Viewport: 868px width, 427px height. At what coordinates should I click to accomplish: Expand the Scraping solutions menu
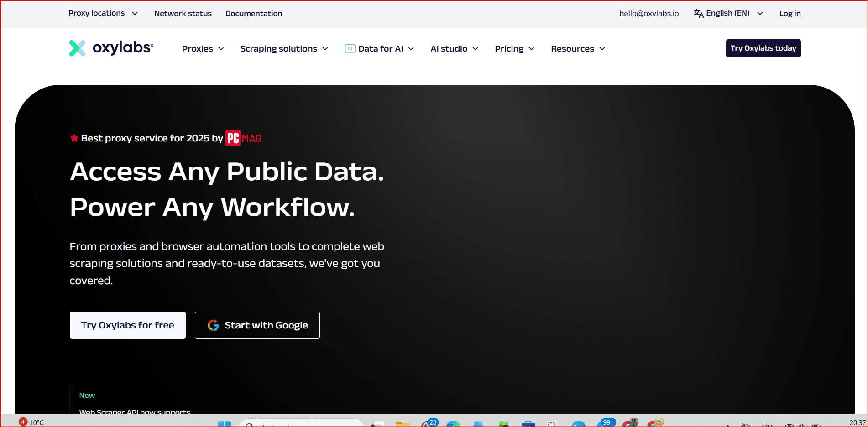click(x=284, y=49)
